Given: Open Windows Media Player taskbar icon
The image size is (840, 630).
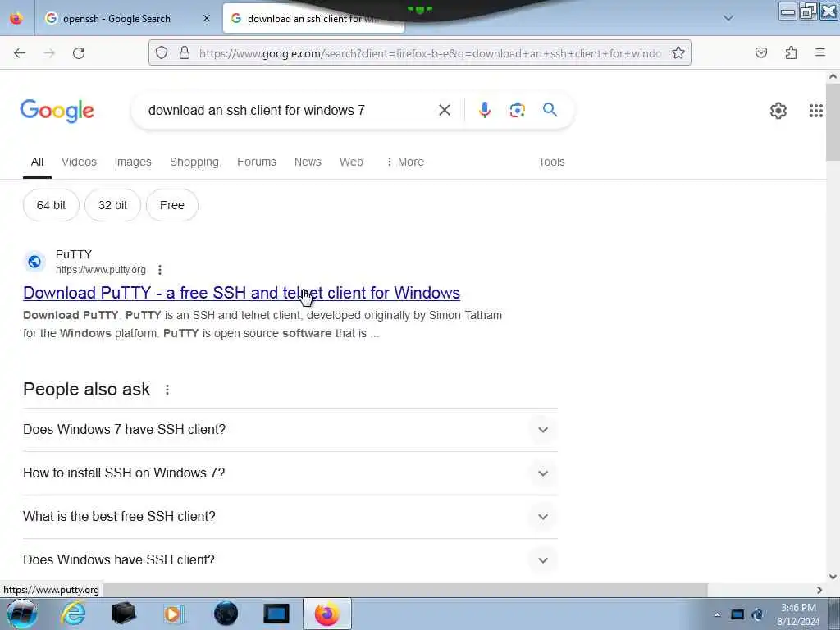Looking at the screenshot, I should (174, 614).
